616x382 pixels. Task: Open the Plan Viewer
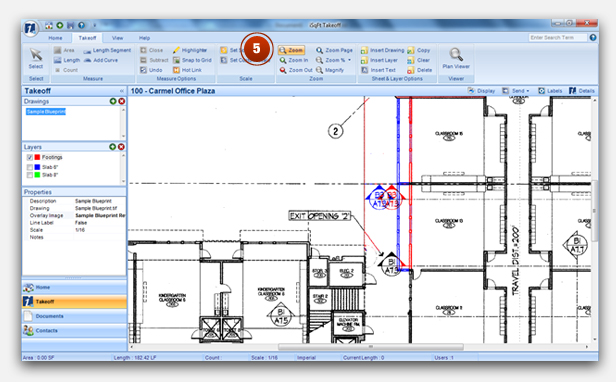(456, 58)
